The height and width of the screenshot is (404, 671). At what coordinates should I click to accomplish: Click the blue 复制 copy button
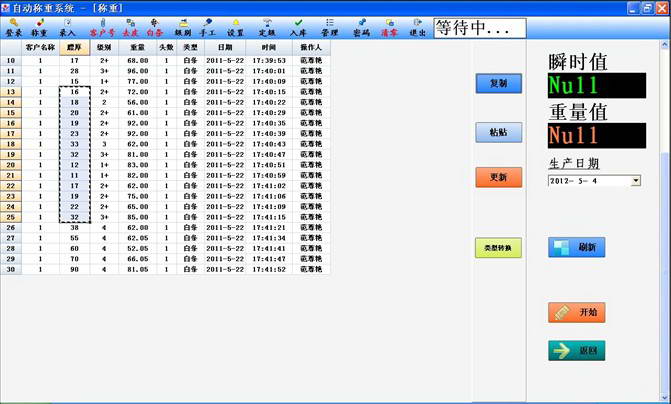499,83
